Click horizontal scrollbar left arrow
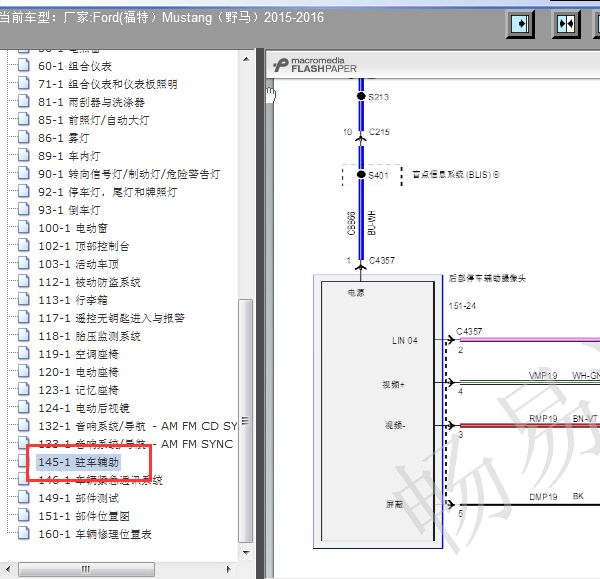The width and height of the screenshot is (600, 579). click(8, 569)
